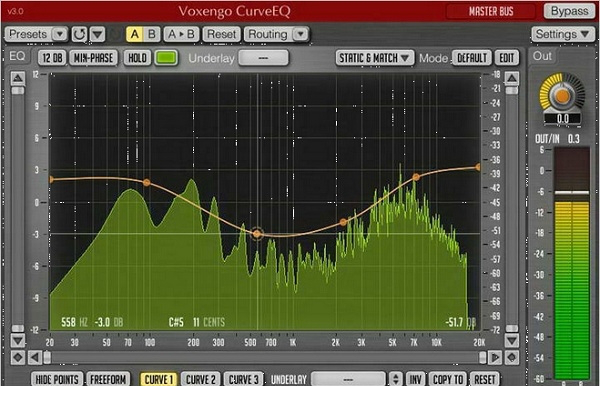600x401 pixels.
Task: Switch to Curve 3 tab
Action: coord(243,380)
